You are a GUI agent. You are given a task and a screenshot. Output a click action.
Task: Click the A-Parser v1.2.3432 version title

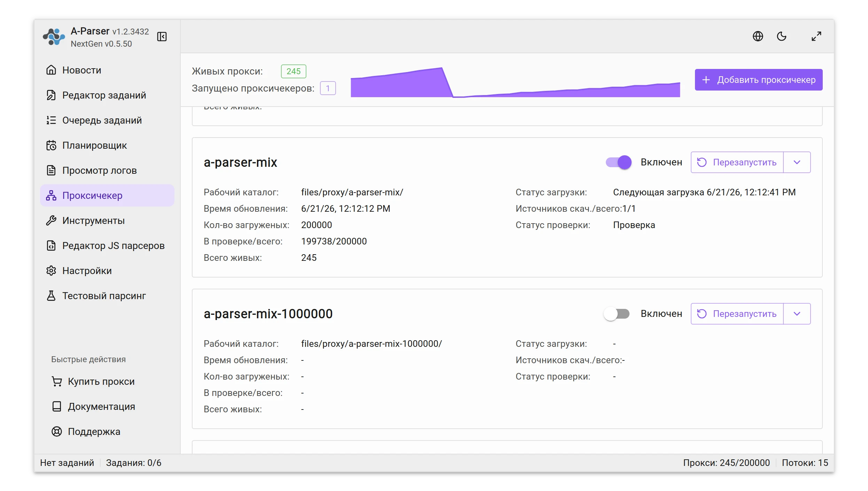point(110,31)
